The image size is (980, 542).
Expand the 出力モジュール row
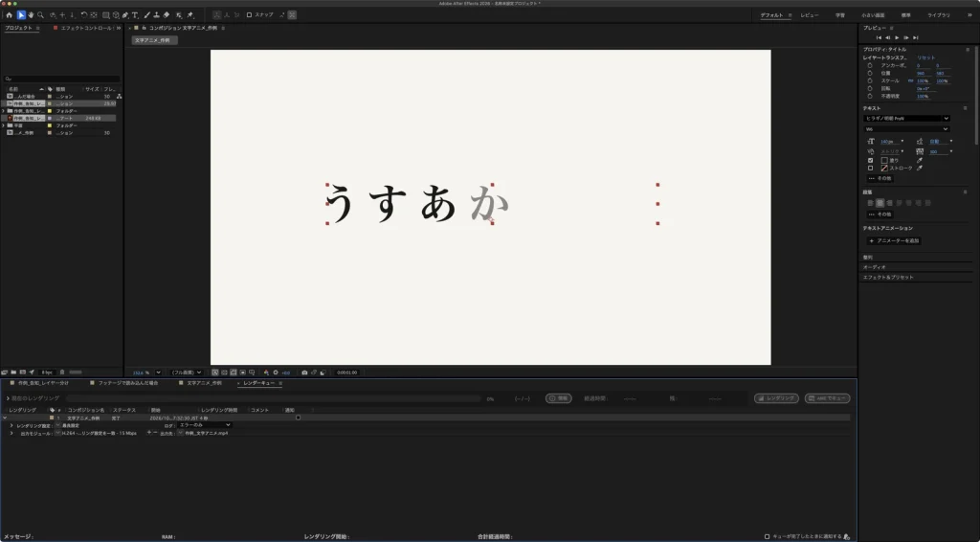tap(11, 433)
